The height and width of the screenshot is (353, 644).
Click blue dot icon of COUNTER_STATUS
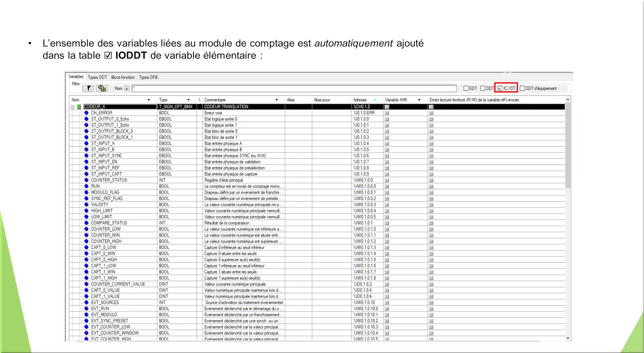point(86,180)
